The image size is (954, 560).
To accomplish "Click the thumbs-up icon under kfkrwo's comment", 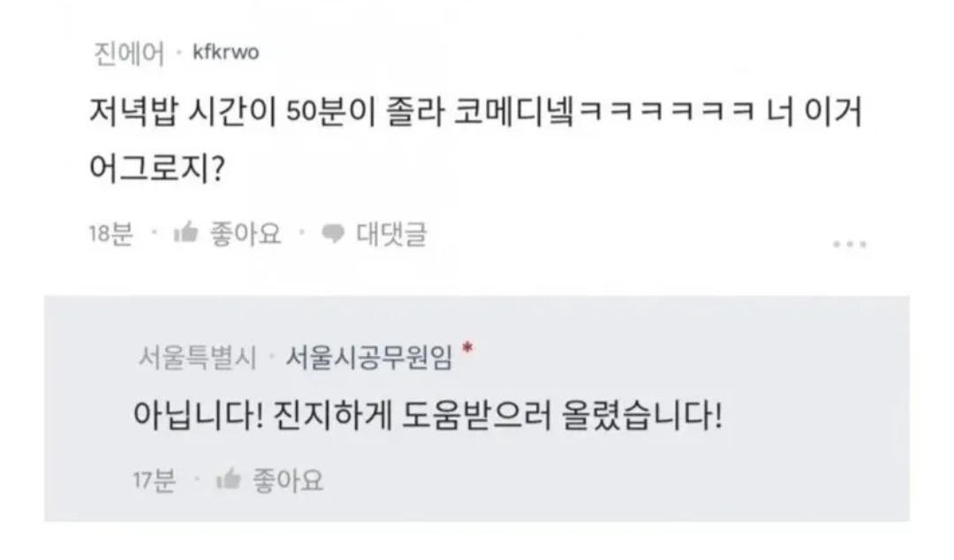I will click(x=186, y=234).
